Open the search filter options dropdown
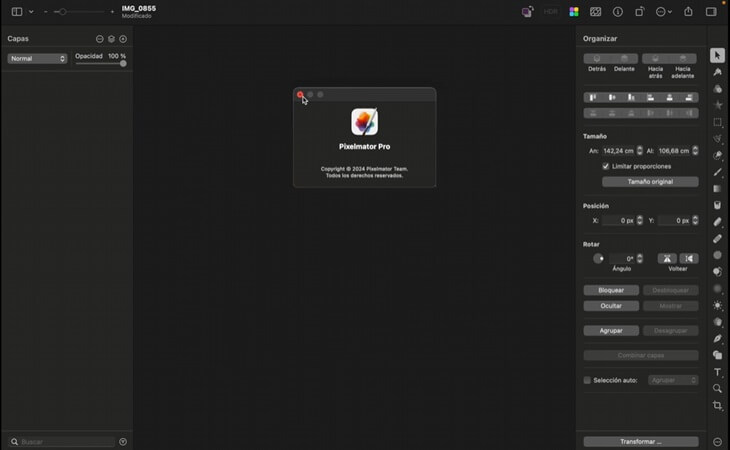730x450 pixels. coord(123,442)
